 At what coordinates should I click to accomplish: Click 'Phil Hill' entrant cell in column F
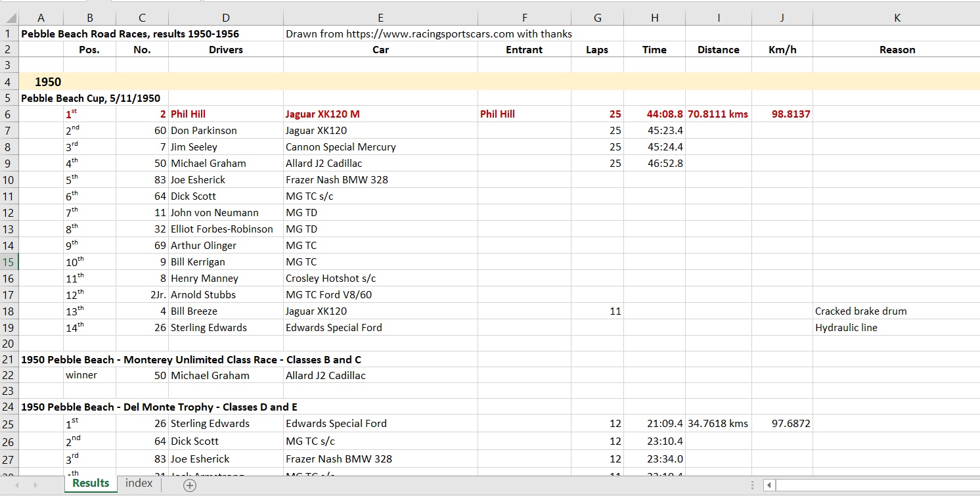(x=524, y=114)
